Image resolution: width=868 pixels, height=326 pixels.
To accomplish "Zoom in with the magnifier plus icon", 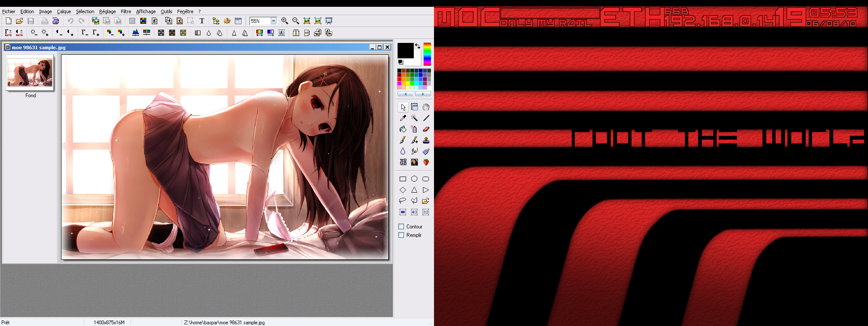I will coord(285,21).
